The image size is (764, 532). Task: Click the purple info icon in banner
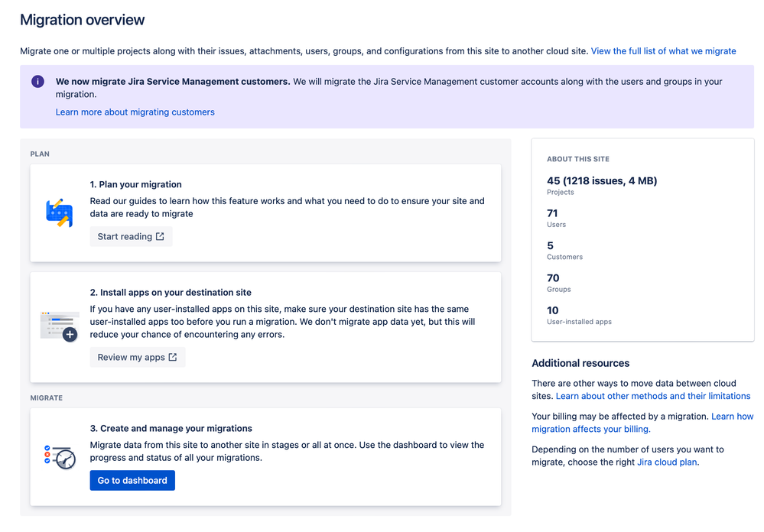point(37,81)
